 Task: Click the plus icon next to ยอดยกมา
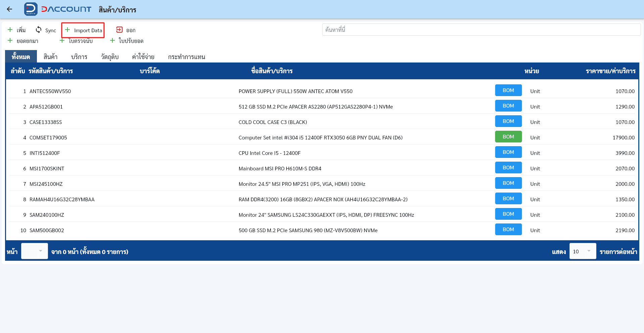click(x=10, y=40)
